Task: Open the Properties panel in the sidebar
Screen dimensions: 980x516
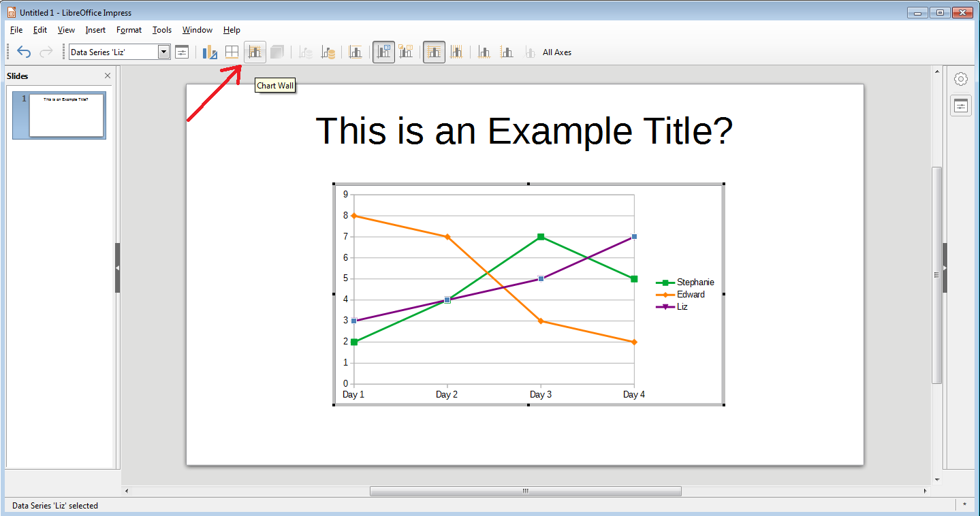Action: click(x=960, y=106)
